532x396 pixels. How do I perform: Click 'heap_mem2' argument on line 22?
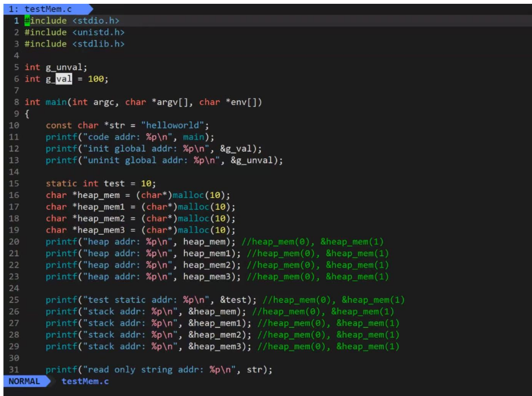tap(207, 265)
